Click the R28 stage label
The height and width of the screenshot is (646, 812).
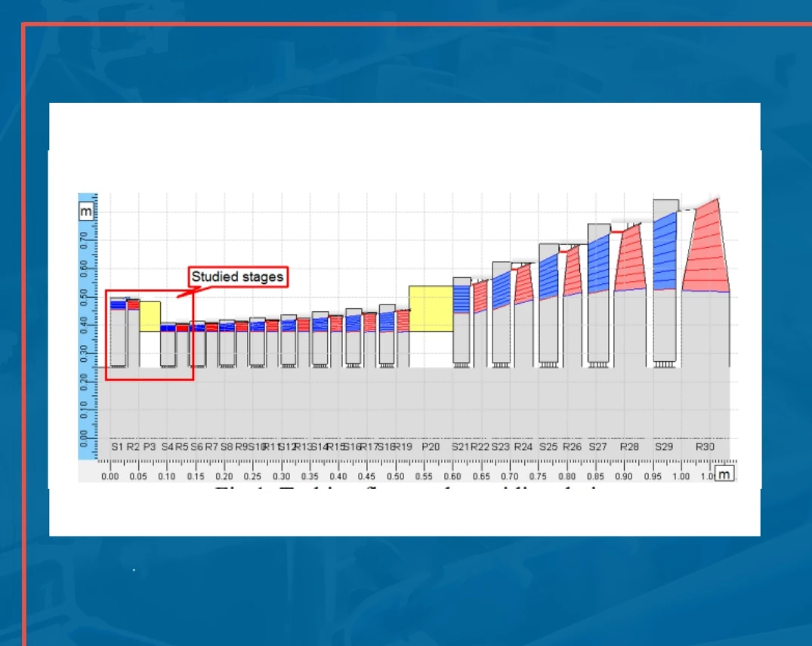pos(629,447)
